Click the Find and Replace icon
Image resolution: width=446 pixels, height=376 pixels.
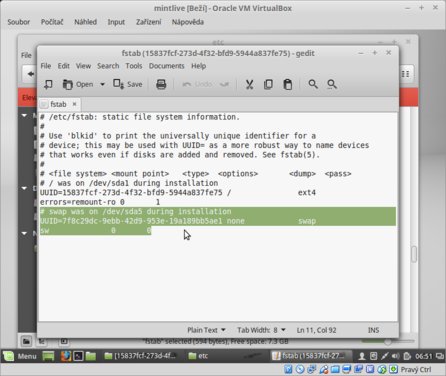coord(332,84)
